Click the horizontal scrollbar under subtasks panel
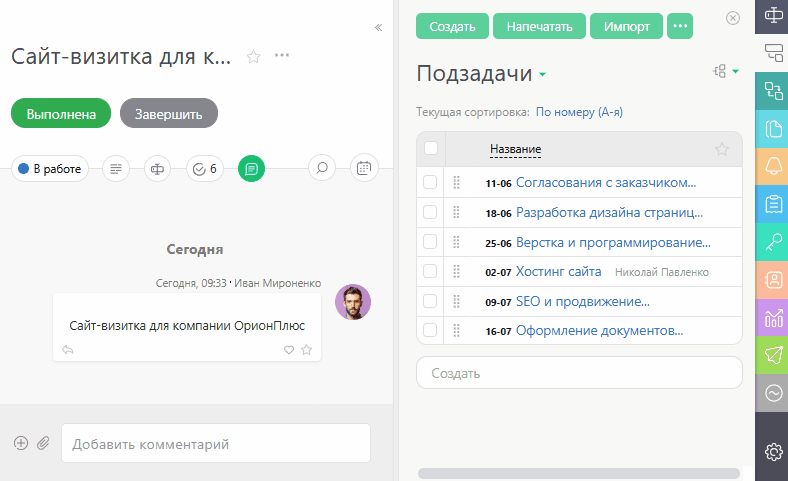 (x=578, y=473)
